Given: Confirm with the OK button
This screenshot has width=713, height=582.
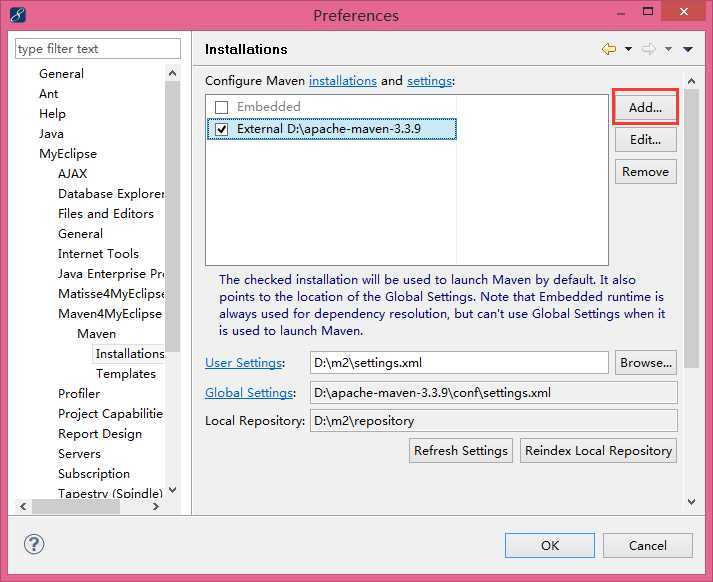Looking at the screenshot, I should [x=550, y=545].
